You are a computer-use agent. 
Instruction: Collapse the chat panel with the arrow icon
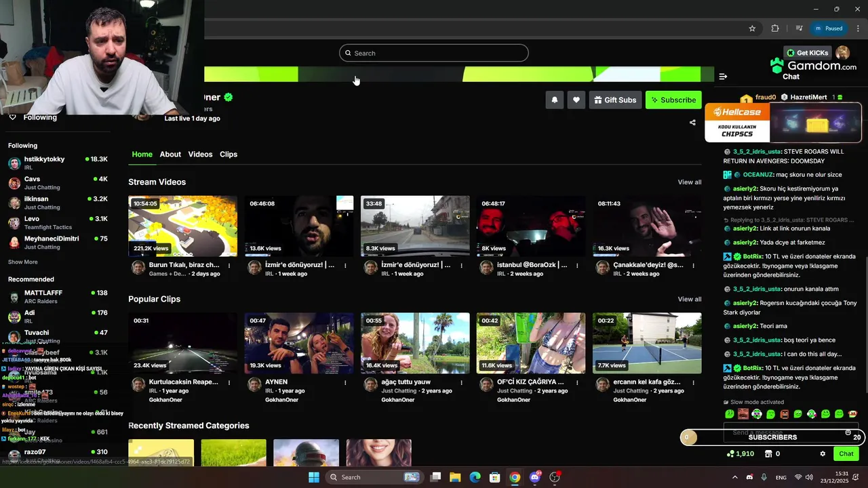[723, 77]
